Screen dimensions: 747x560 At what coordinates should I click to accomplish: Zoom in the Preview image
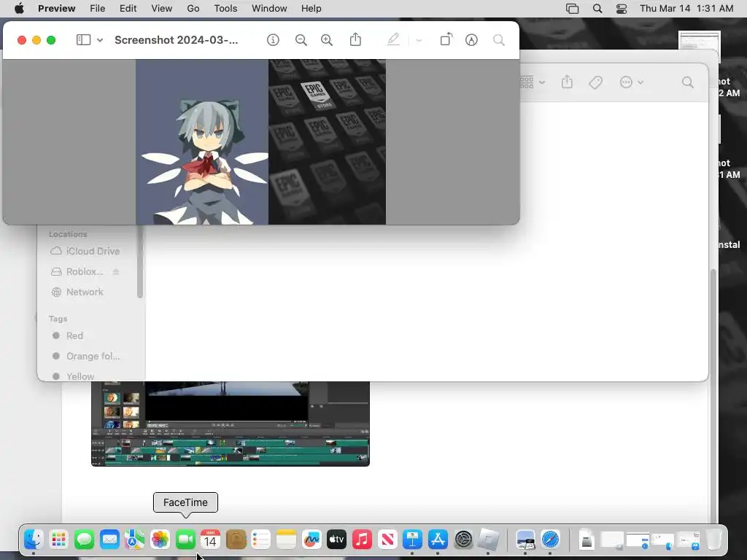pyautogui.click(x=327, y=40)
